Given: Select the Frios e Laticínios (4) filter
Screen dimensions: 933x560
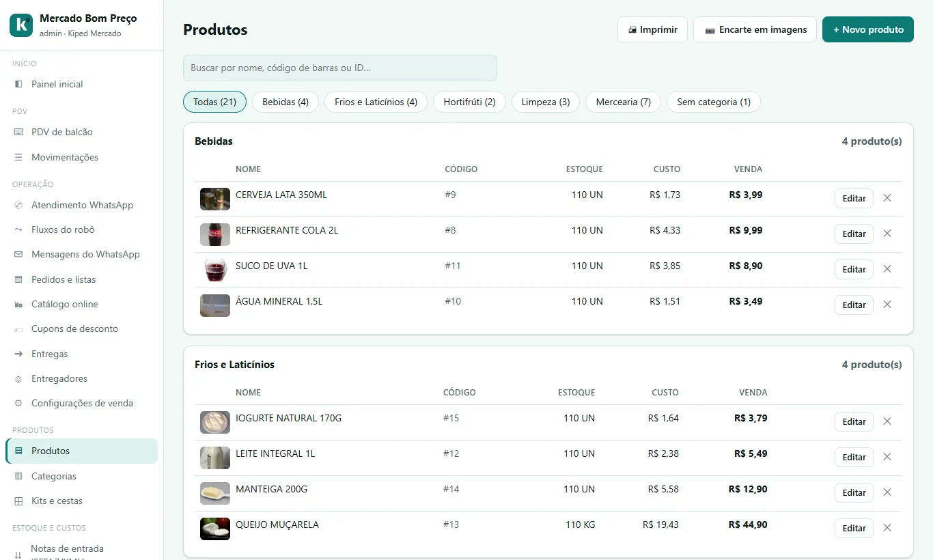Looking at the screenshot, I should click(x=376, y=102).
